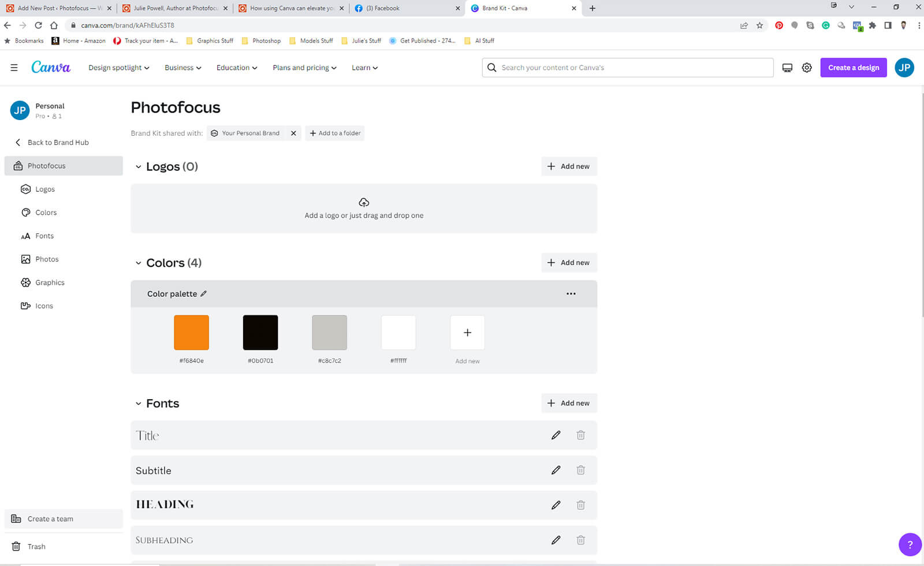Select the orange #f6840e color swatch
This screenshot has width=924, height=566.
(x=191, y=333)
